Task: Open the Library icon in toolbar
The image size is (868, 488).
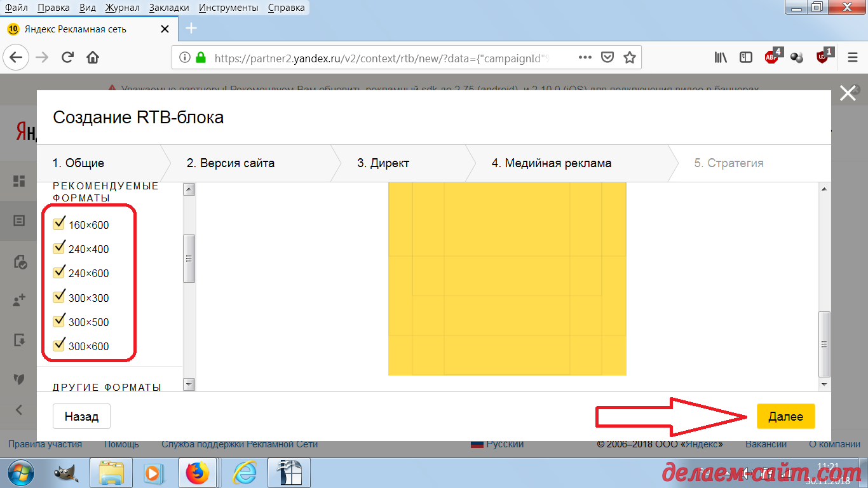Action: coord(721,57)
